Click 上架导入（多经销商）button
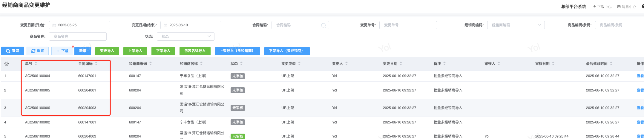This screenshot has height=139, width=644. [237, 51]
